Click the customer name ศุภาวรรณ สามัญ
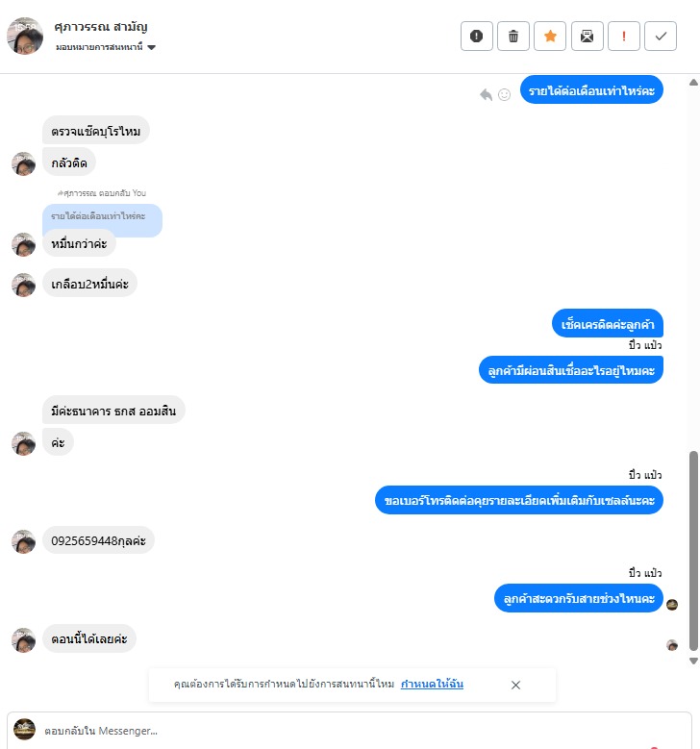The width and height of the screenshot is (700, 749). click(x=101, y=27)
